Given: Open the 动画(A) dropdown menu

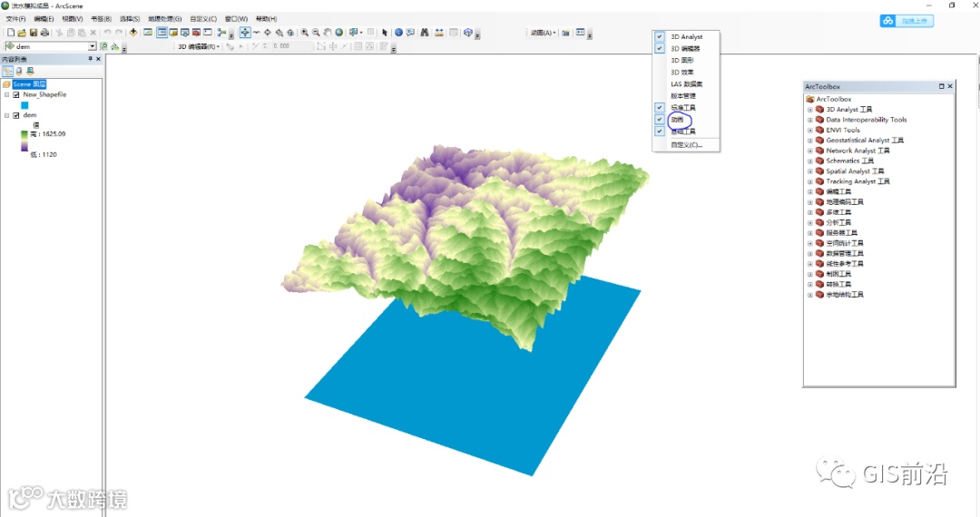Looking at the screenshot, I should pyautogui.click(x=543, y=33).
